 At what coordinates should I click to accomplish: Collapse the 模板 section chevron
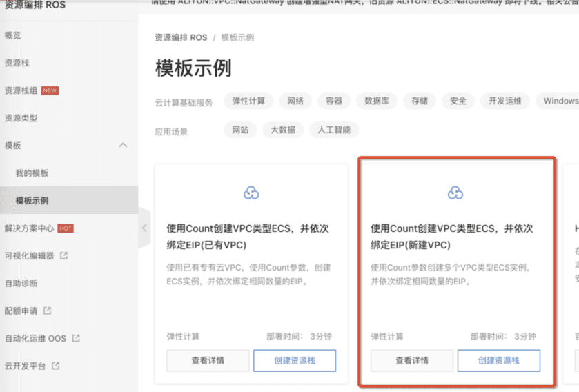coord(123,146)
